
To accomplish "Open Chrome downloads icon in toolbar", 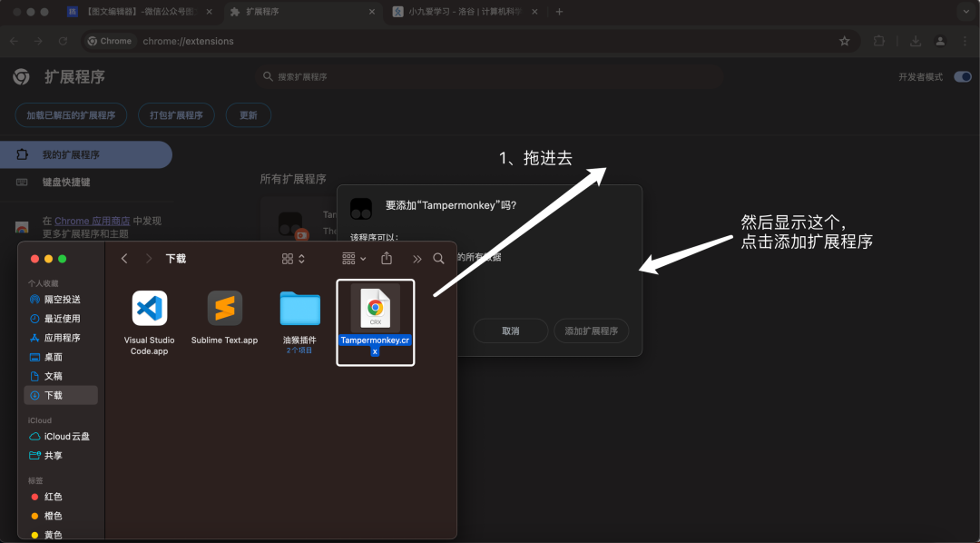I will [x=916, y=41].
